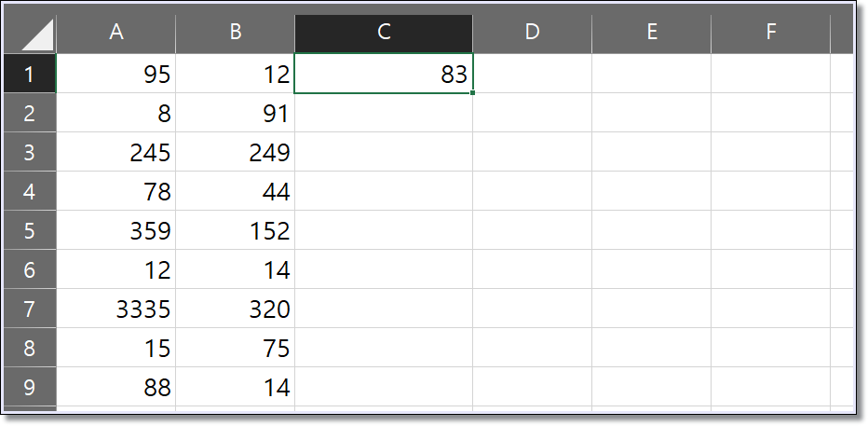Click cell A8 containing 15
This screenshot has height=440, width=868.
click(116, 348)
